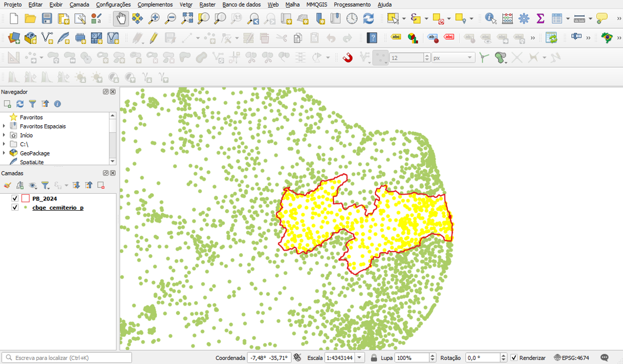Open the attribute table icon
Screen dimensions: 623x364
coord(557,19)
